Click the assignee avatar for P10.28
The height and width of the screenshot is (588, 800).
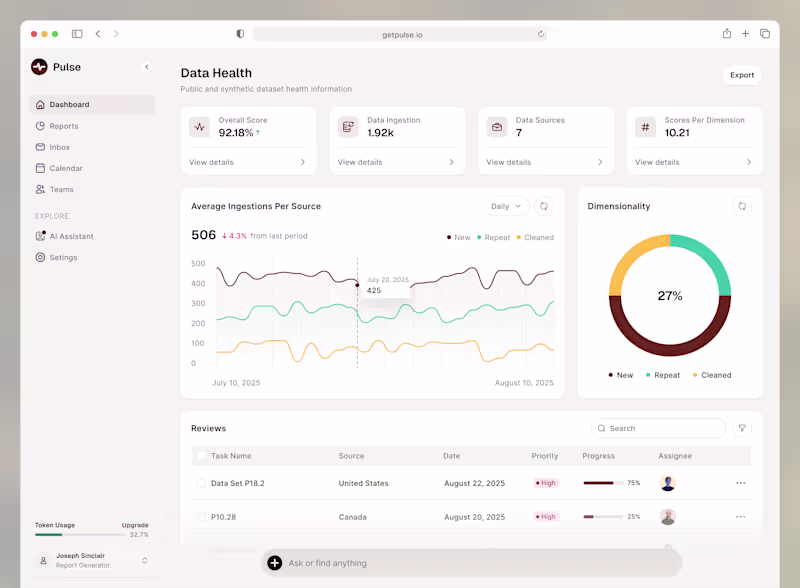click(668, 517)
